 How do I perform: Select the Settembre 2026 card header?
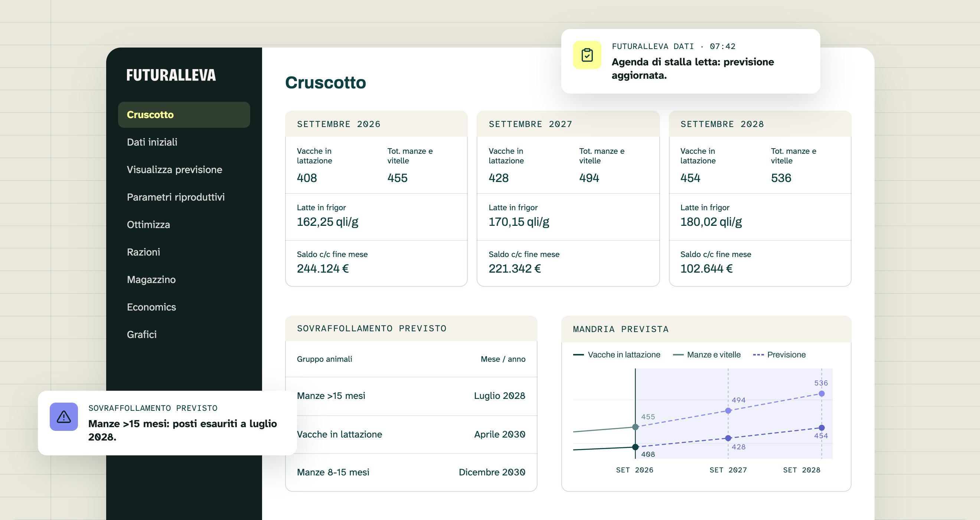point(376,124)
